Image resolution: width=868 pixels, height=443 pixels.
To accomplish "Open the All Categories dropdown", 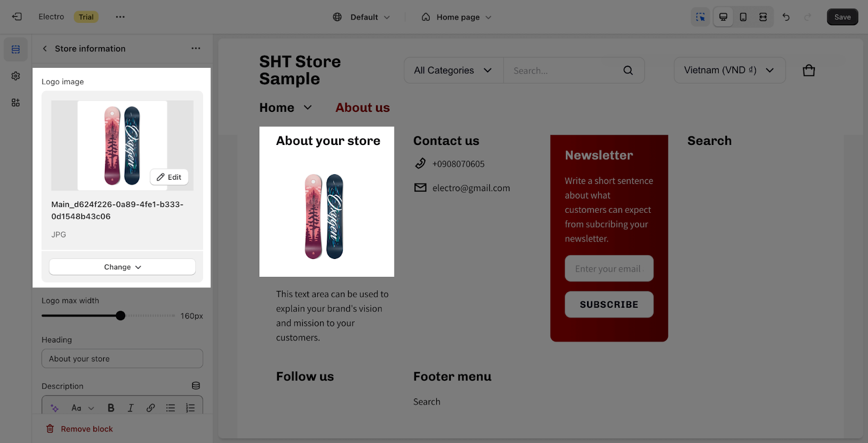I will [454, 71].
